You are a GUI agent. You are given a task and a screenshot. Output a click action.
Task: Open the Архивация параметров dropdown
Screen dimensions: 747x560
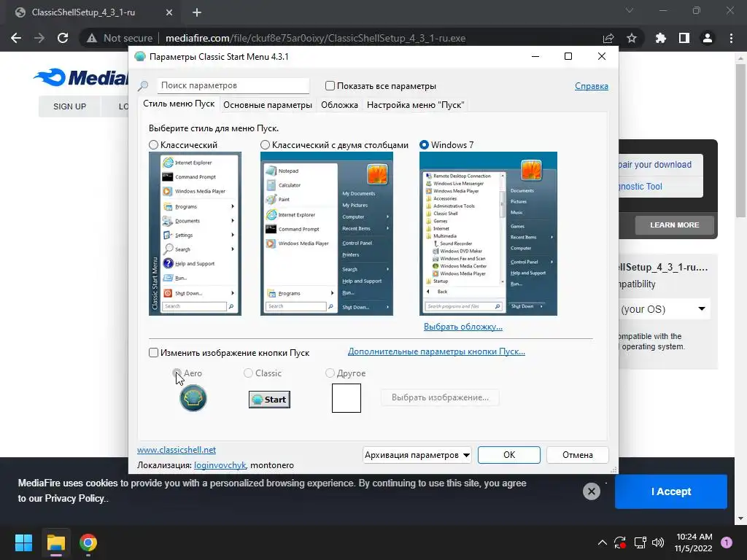[417, 455]
